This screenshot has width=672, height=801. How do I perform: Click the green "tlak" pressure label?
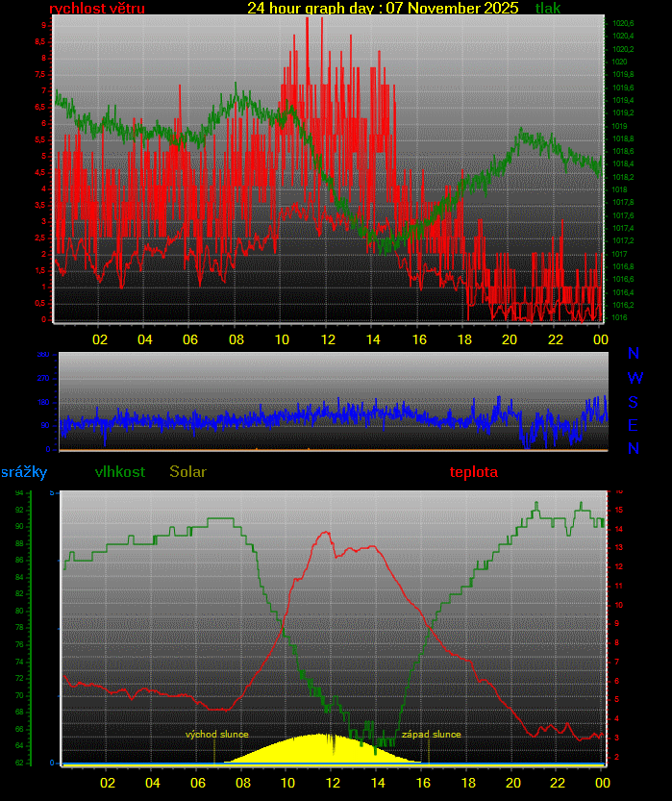tap(548, 9)
